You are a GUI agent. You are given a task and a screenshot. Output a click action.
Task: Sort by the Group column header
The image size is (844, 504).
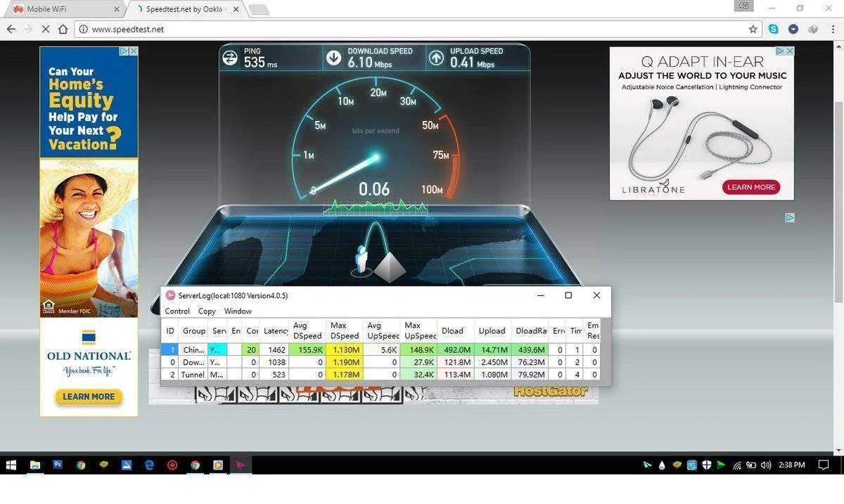coord(194,330)
